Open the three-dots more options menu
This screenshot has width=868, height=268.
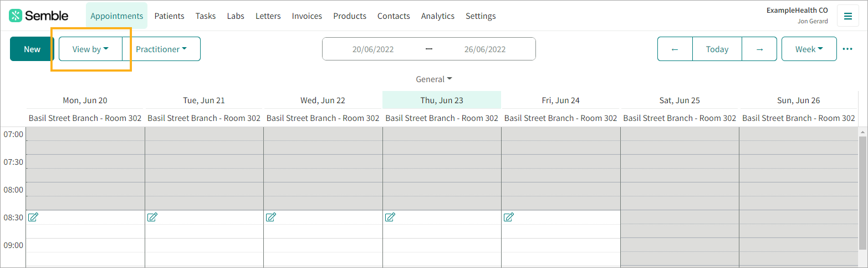[x=847, y=49]
